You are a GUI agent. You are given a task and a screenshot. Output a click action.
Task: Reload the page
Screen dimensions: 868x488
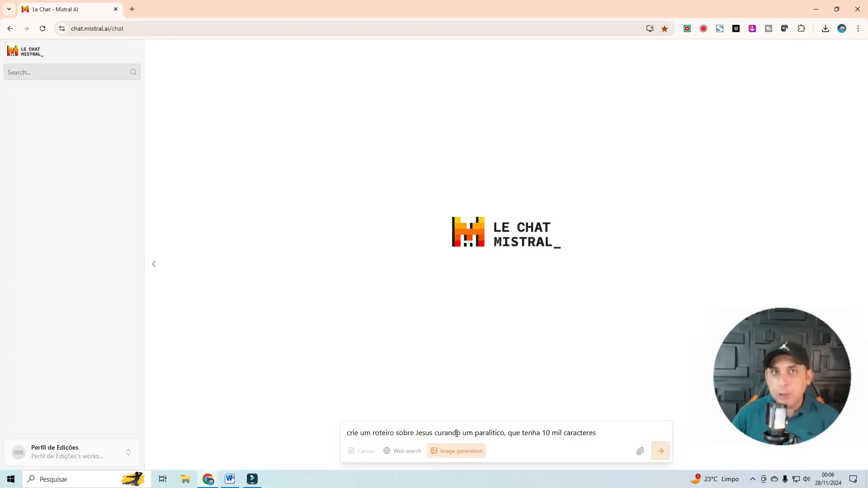tap(42, 28)
